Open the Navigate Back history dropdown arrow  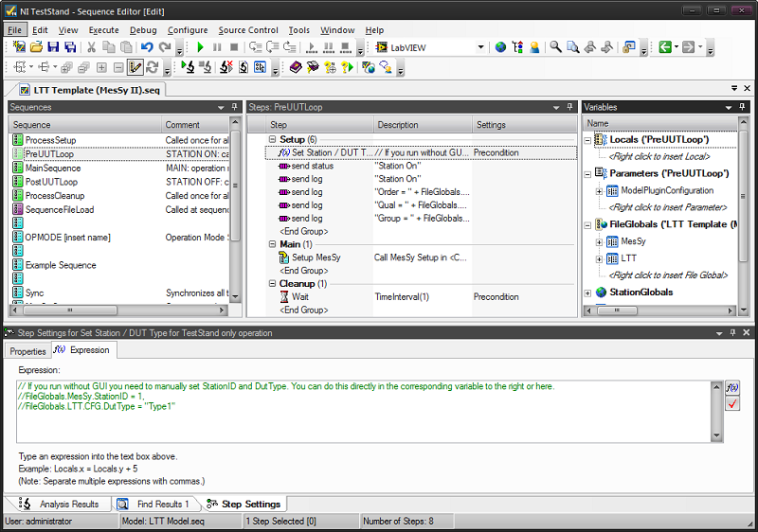(677, 46)
